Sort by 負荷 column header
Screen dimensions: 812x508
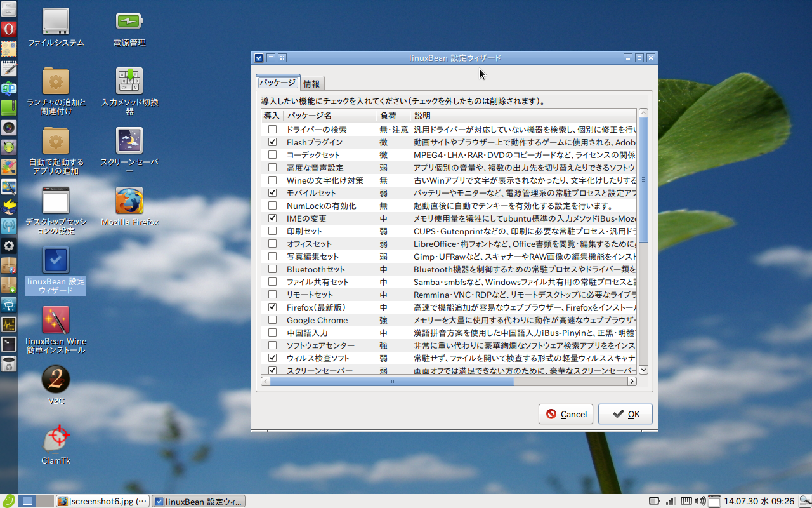[x=392, y=116]
